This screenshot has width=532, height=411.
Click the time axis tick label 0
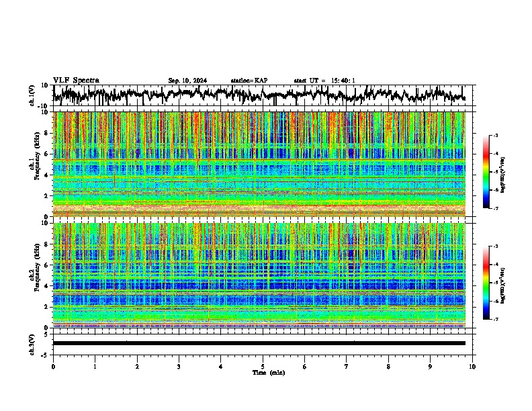click(x=53, y=367)
